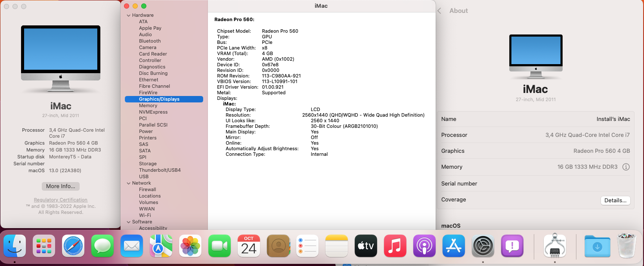644x266 pixels.
Task: Launch Apple TV app from Dock
Action: pyautogui.click(x=366, y=246)
